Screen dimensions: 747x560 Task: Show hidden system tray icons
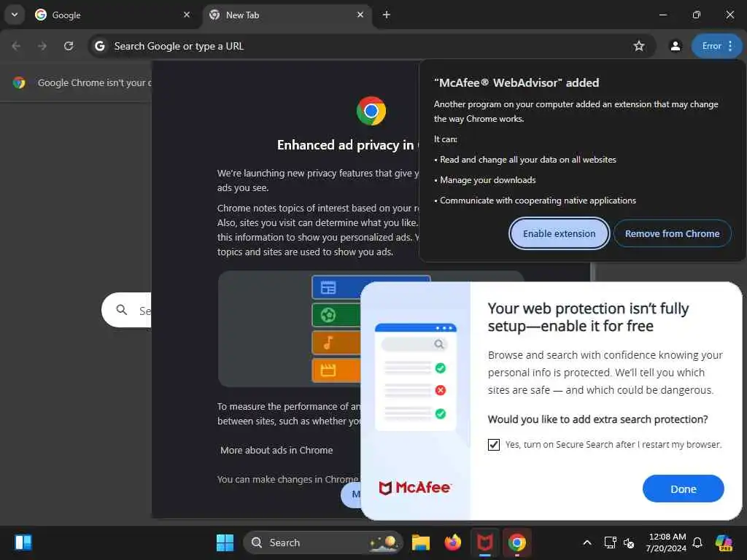pyautogui.click(x=587, y=542)
